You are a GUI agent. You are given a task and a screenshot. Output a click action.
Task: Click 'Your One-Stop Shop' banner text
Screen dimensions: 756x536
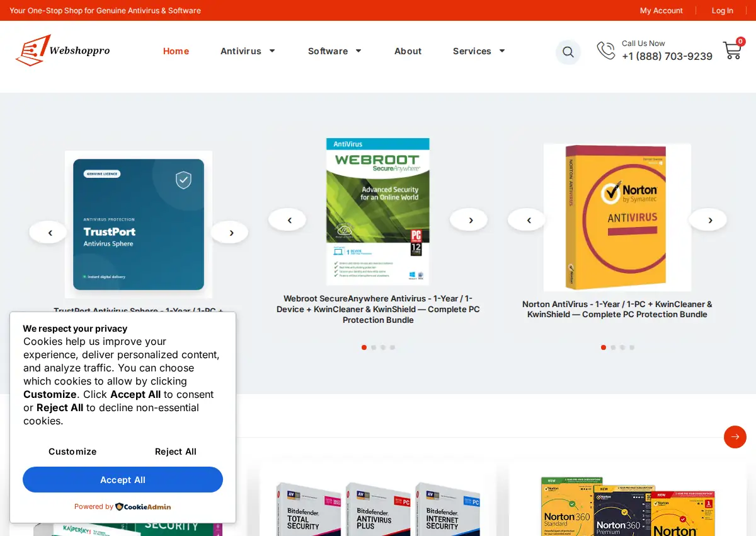pos(105,11)
